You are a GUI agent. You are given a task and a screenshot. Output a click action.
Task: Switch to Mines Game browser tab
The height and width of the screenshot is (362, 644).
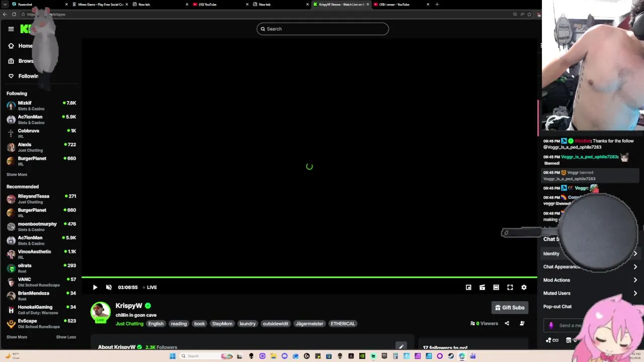tap(100, 5)
